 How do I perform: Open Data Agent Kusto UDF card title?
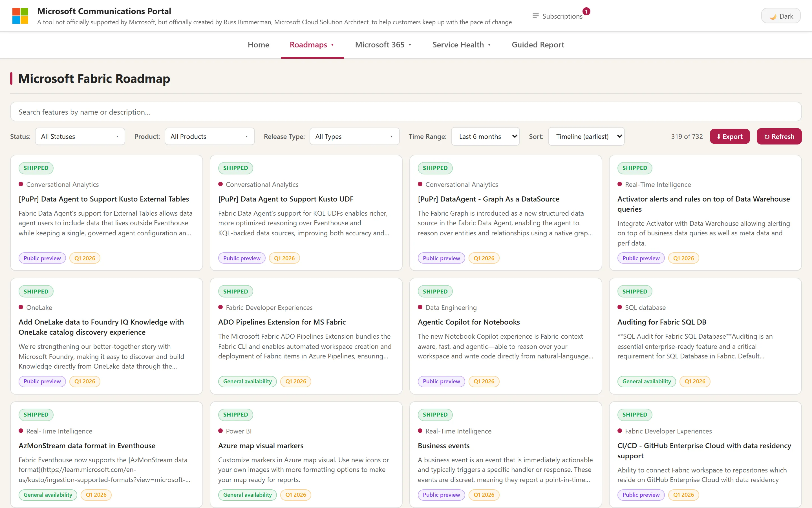(x=286, y=199)
